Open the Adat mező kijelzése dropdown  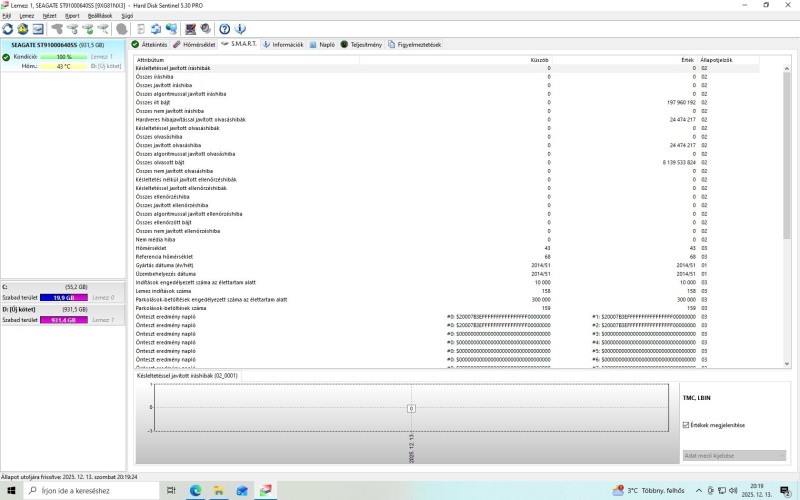click(x=734, y=455)
